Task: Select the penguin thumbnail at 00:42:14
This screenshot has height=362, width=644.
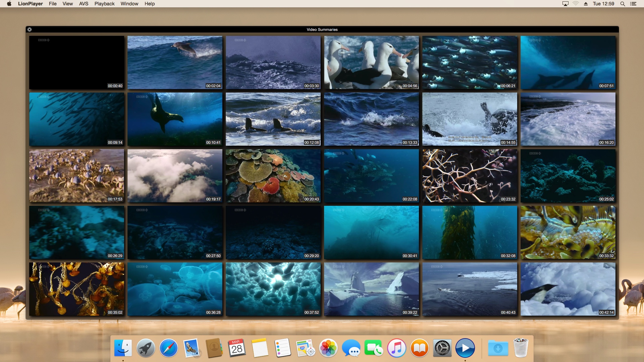Action: tap(568, 289)
